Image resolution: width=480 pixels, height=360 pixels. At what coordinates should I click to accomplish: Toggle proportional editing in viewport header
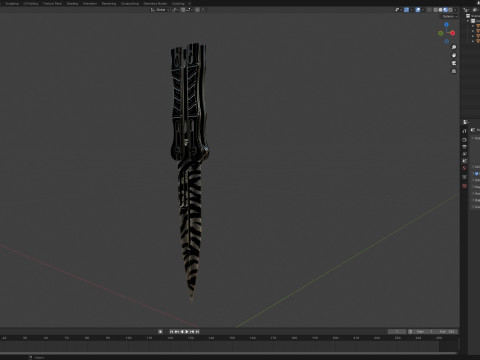click(x=197, y=10)
